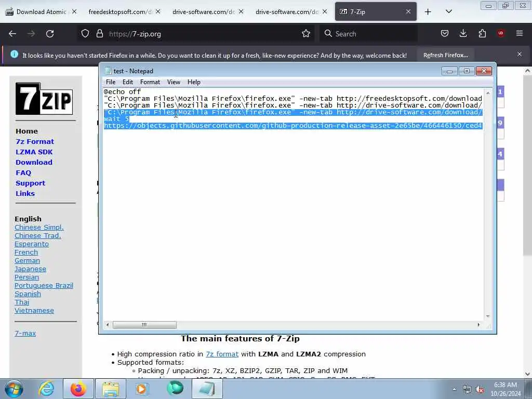Viewport: 532px width, 399px height.
Task: Switch language to French
Action: tap(26, 252)
